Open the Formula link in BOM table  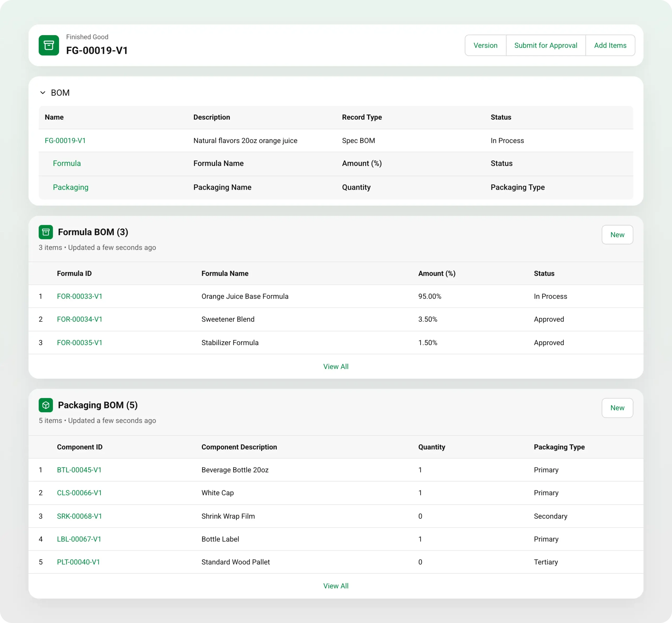(x=67, y=163)
